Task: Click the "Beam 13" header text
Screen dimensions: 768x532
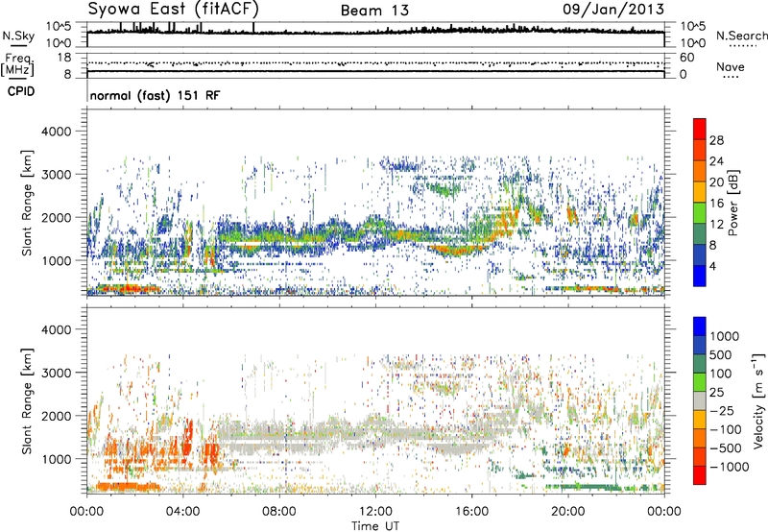Action: [x=374, y=11]
